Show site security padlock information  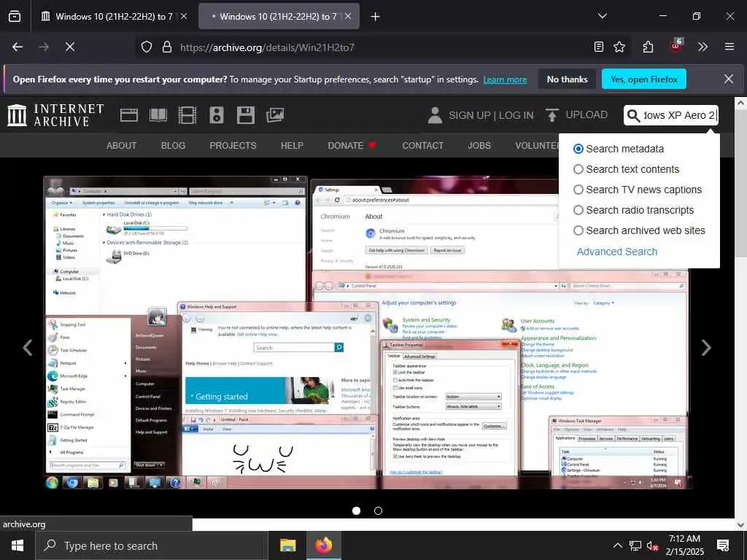coord(167,47)
